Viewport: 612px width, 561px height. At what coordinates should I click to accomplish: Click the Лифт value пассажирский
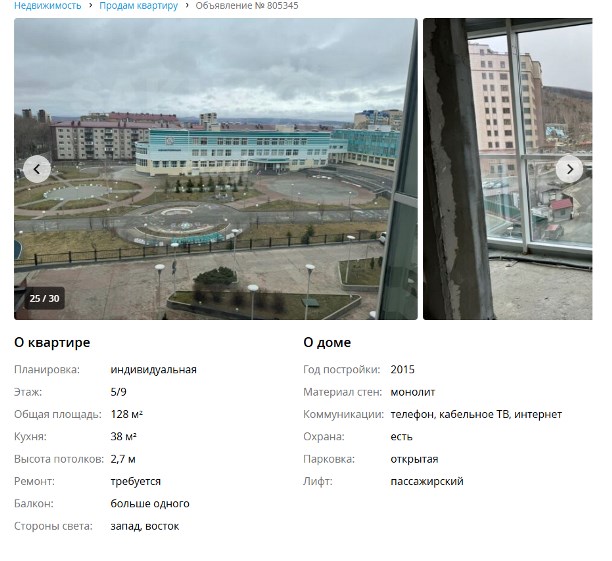click(x=427, y=481)
